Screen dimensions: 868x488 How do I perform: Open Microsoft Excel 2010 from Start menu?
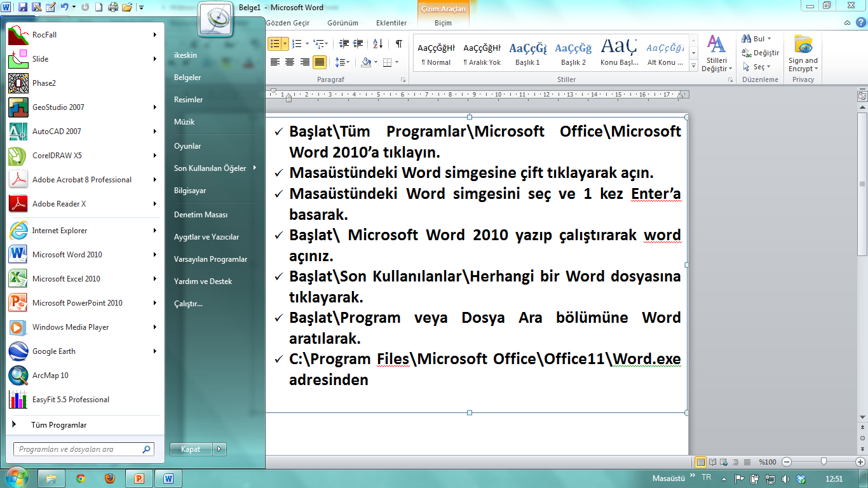click(x=83, y=279)
